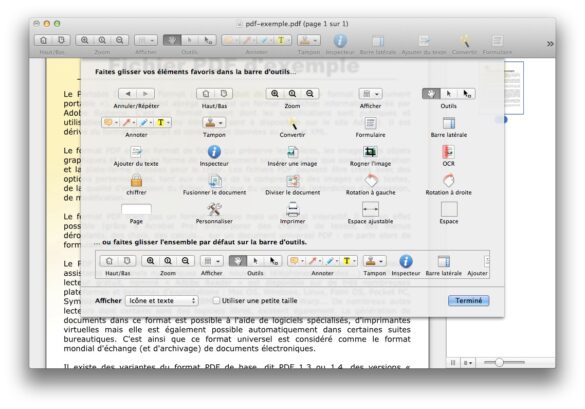Click the Terminé button
The height and width of the screenshot is (409, 585).
[x=469, y=301]
